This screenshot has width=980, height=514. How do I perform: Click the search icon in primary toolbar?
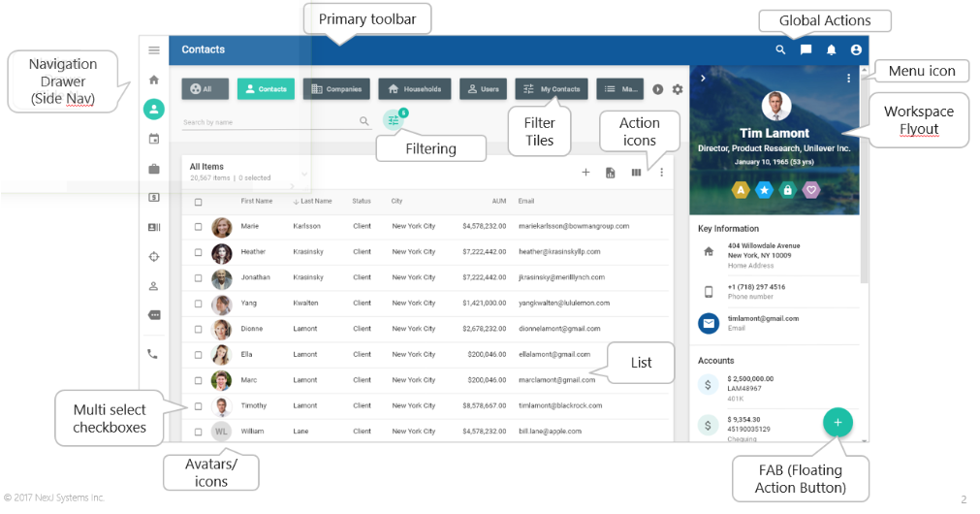coord(780,49)
